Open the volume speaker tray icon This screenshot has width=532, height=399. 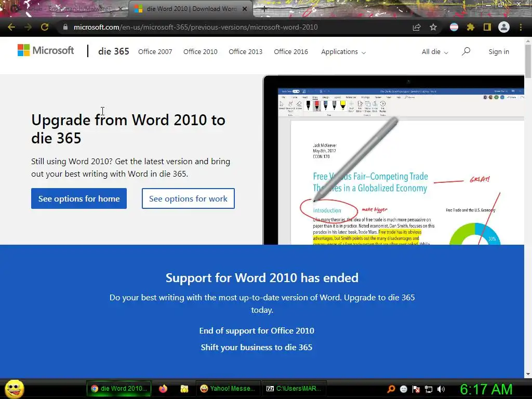tap(441, 389)
